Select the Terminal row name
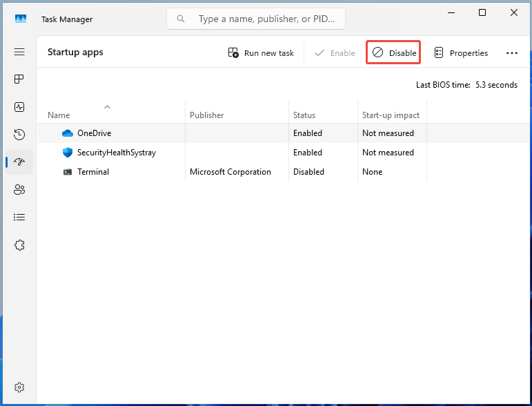 pos(93,172)
